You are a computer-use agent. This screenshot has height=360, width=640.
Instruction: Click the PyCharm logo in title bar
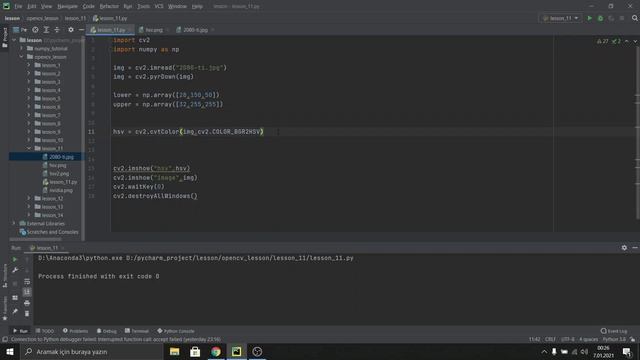(x=6, y=6)
